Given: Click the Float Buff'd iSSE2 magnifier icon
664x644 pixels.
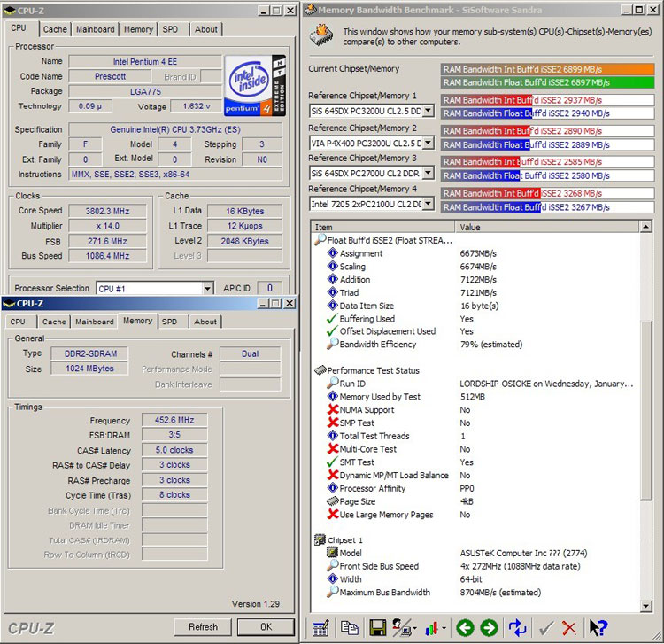Looking at the screenshot, I should click(x=320, y=240).
